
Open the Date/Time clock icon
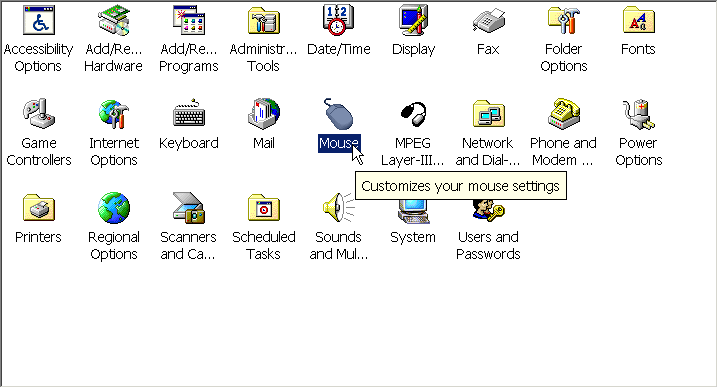[x=338, y=20]
